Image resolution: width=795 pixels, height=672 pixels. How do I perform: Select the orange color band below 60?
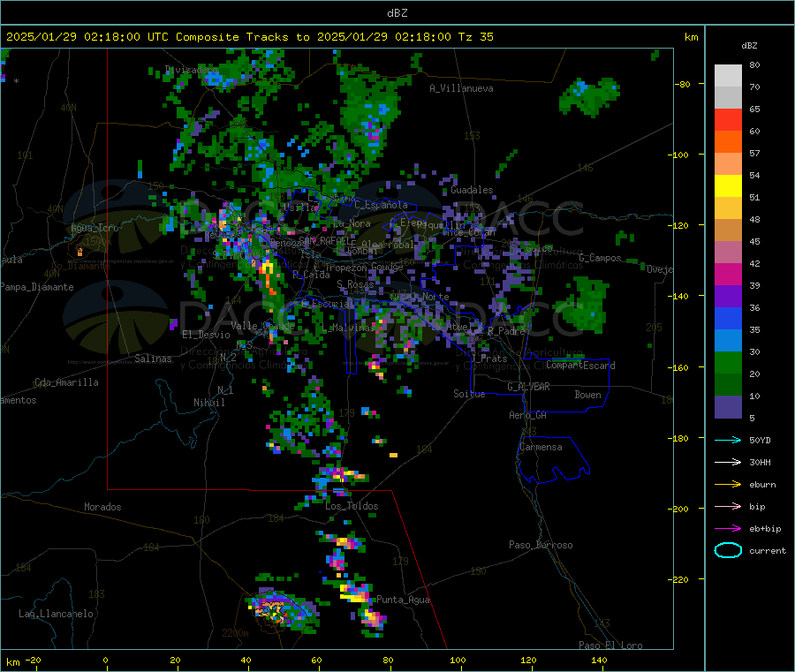tap(728, 142)
